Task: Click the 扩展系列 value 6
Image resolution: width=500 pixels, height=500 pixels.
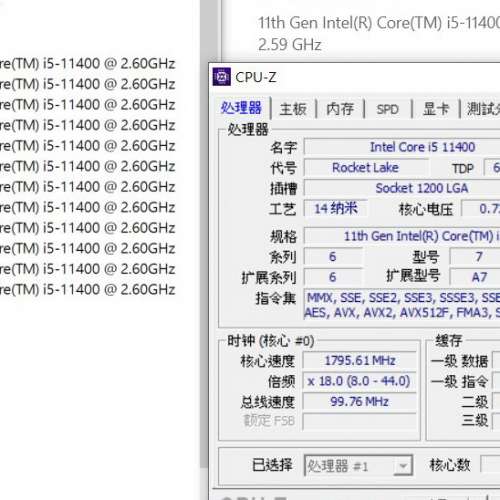Action: (333, 277)
